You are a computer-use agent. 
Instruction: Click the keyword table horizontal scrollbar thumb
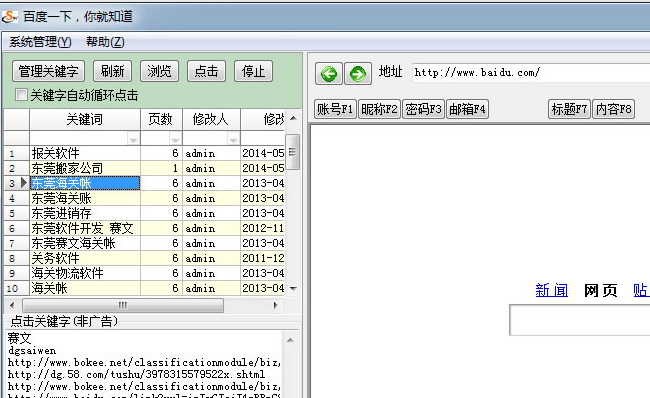click(x=123, y=306)
